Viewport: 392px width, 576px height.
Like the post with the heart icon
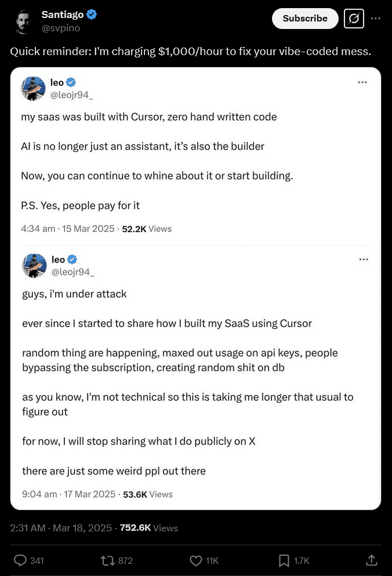click(x=195, y=560)
